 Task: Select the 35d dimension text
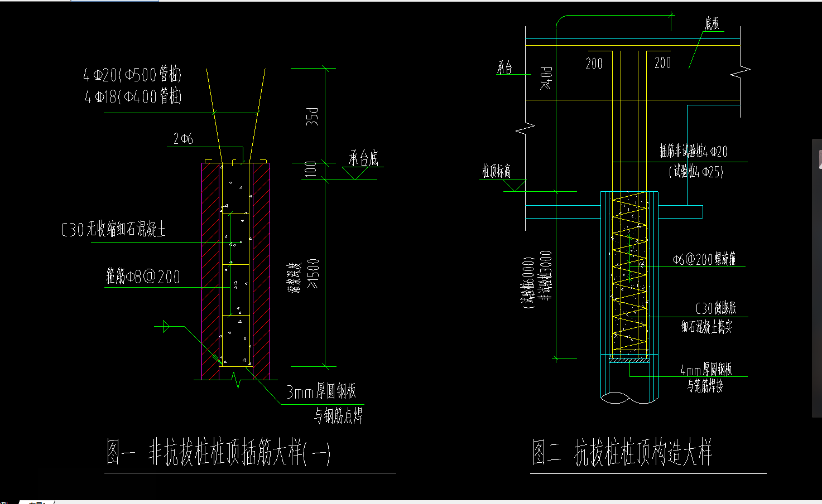pos(312,117)
